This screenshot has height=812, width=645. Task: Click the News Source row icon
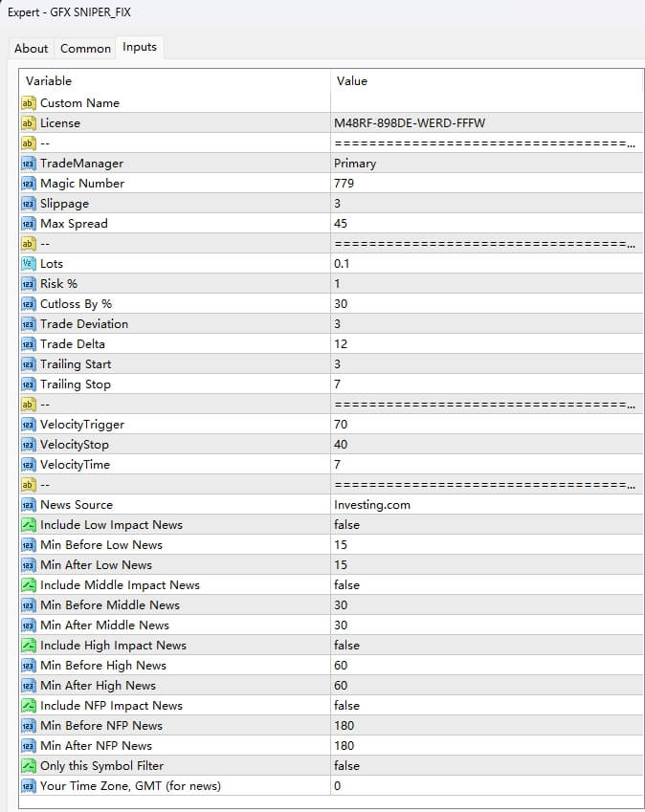(x=28, y=505)
